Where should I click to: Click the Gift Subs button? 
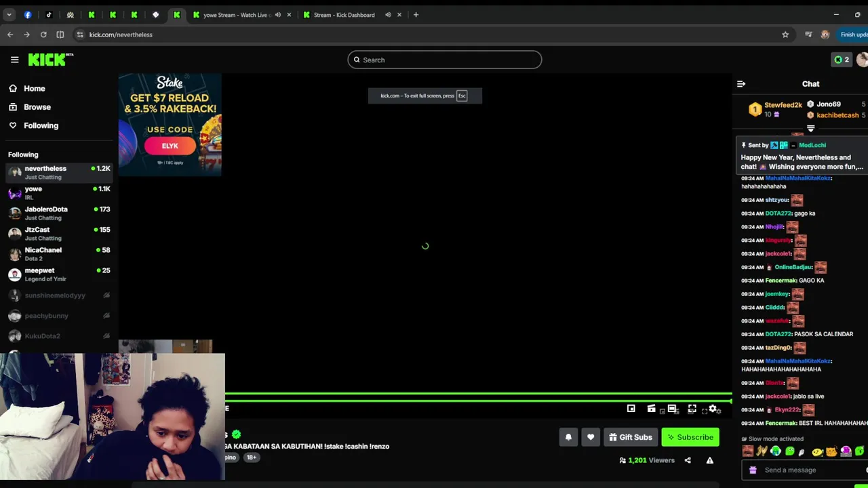631,437
